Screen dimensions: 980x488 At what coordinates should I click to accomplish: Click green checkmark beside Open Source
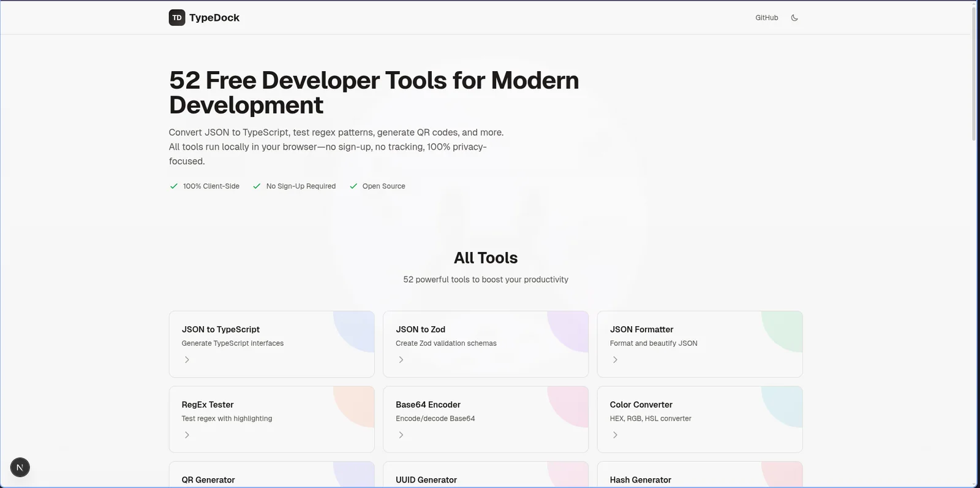click(353, 186)
